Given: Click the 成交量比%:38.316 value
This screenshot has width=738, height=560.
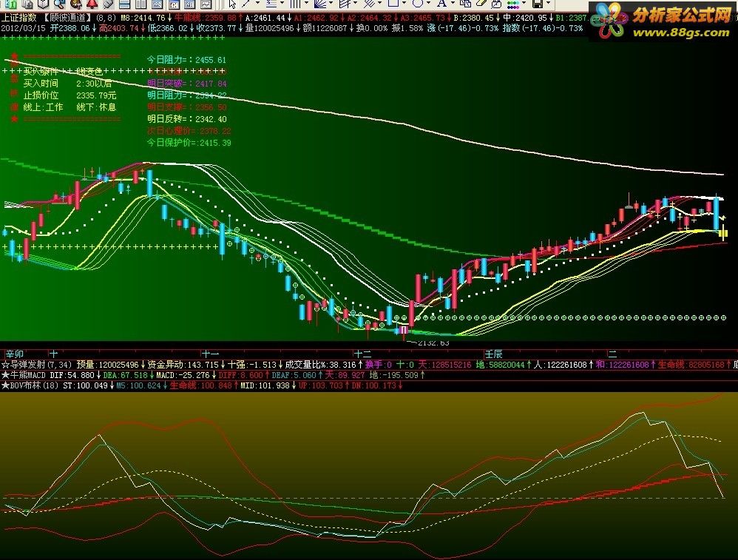Looking at the screenshot, I should [320, 365].
